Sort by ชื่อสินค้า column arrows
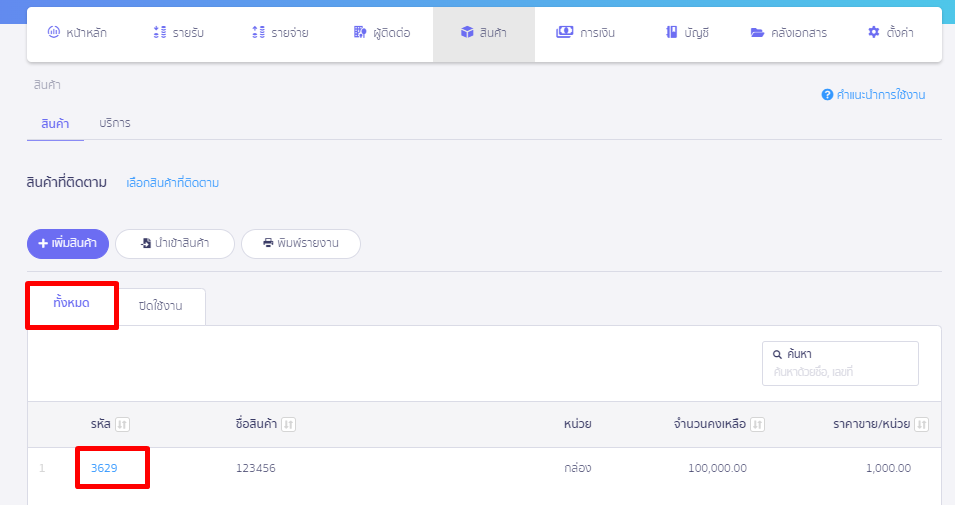The height and width of the screenshot is (505, 955). point(288,425)
